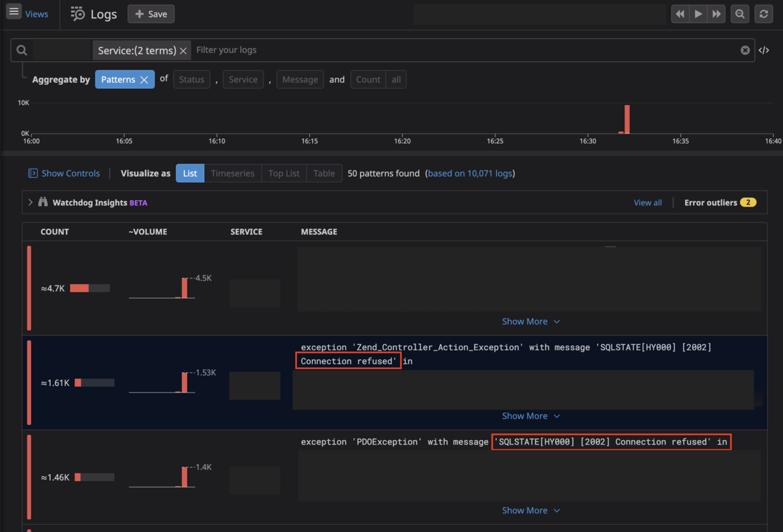
Task: Sort by COUNT column header
Action: [x=55, y=232]
